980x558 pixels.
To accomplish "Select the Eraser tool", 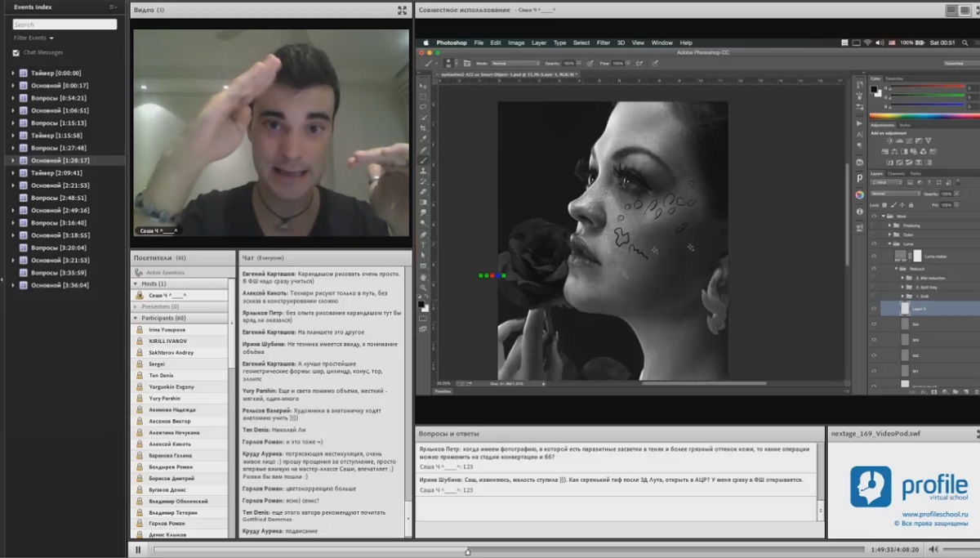I will 423,191.
